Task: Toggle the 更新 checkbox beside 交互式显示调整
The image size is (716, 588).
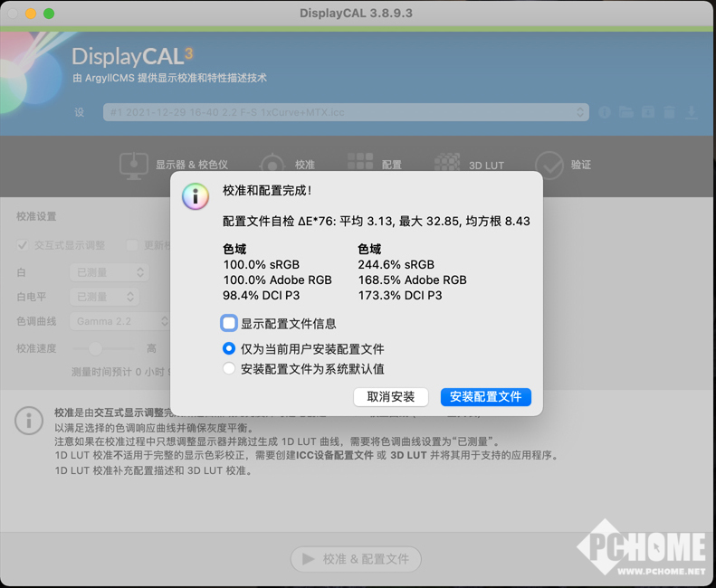Action: (x=132, y=245)
